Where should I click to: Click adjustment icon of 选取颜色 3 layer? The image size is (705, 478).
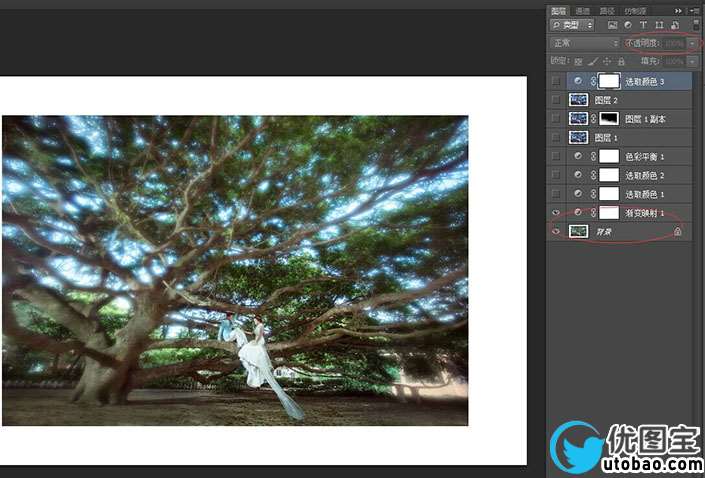click(x=578, y=81)
